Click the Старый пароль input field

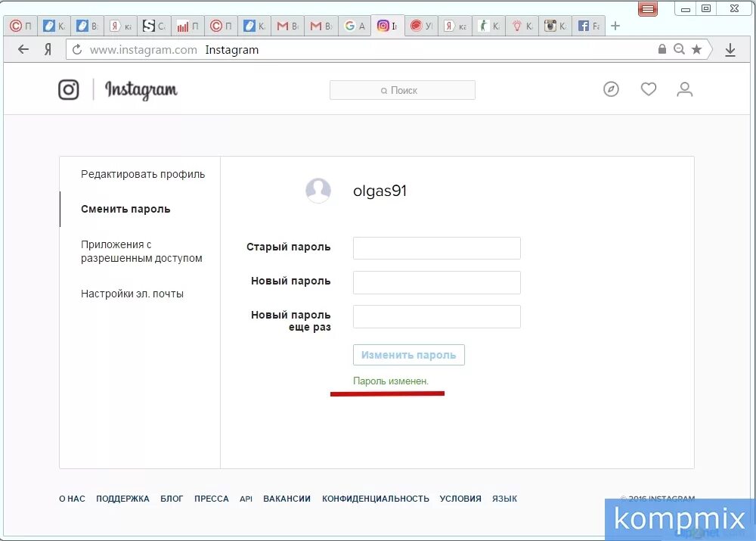pos(437,248)
